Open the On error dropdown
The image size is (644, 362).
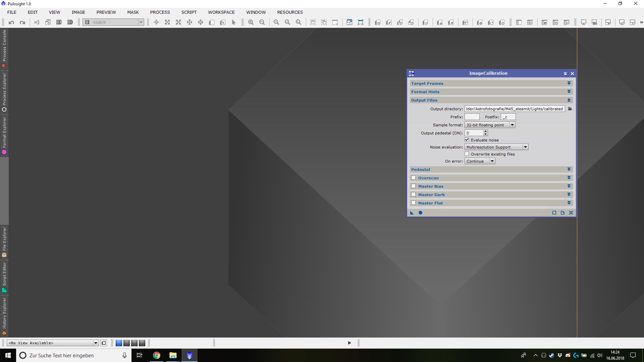[480, 161]
